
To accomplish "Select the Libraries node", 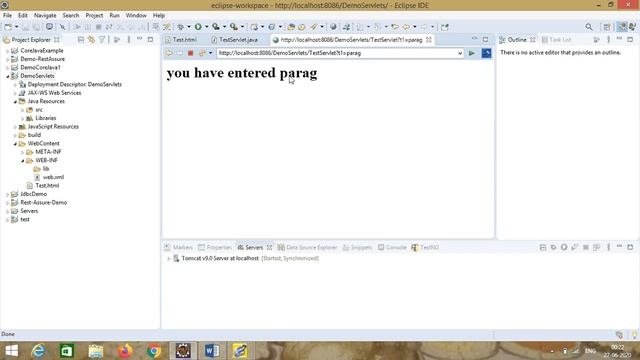I will pyautogui.click(x=46, y=118).
